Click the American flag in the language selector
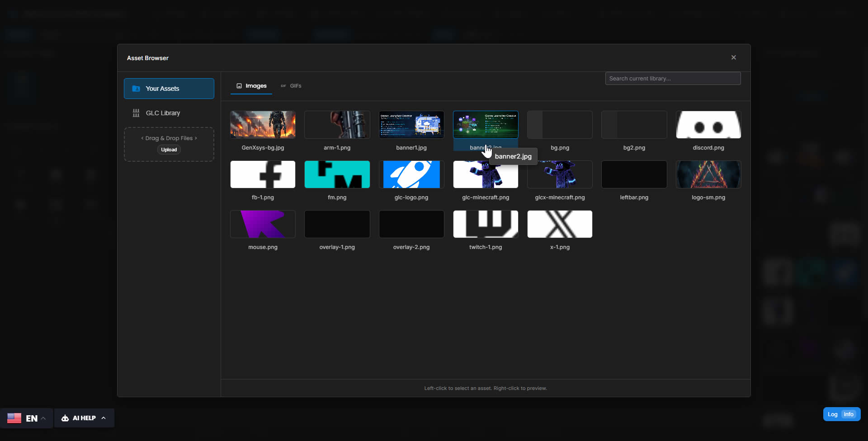Image resolution: width=868 pixels, height=441 pixels. pos(14,418)
